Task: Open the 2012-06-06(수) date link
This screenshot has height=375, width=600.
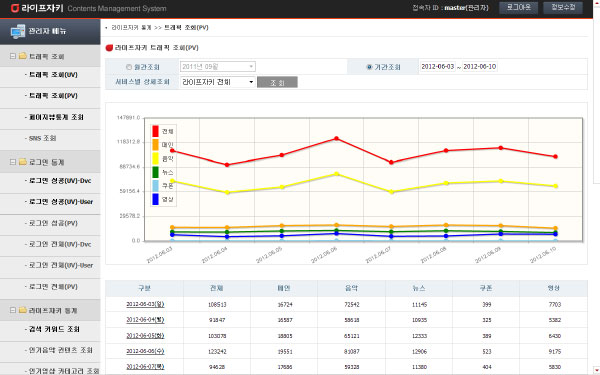Action: point(145,351)
